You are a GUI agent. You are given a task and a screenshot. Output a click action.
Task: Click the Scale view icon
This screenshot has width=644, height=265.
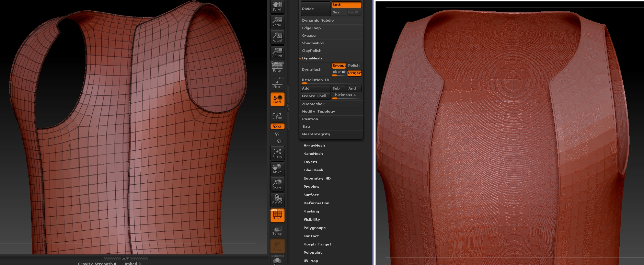click(x=277, y=184)
